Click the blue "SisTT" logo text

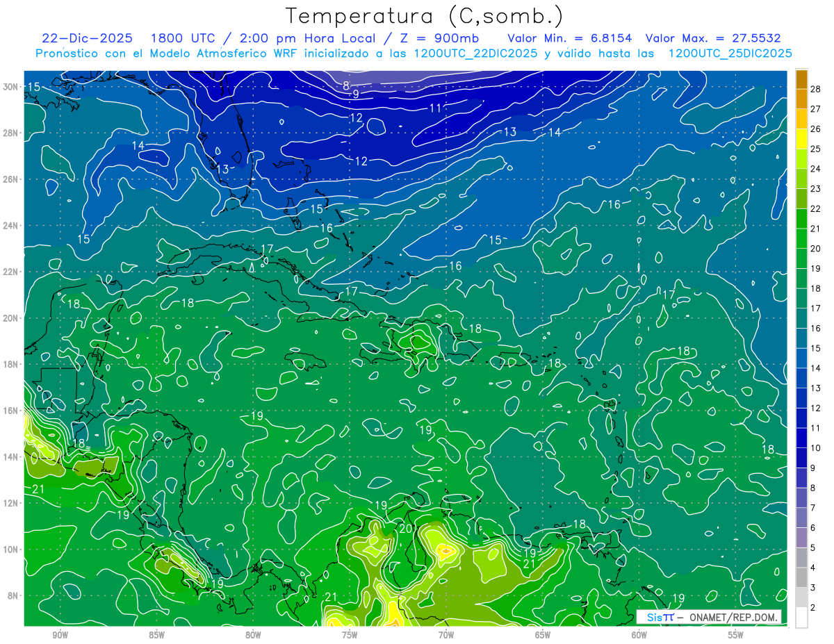point(660,618)
